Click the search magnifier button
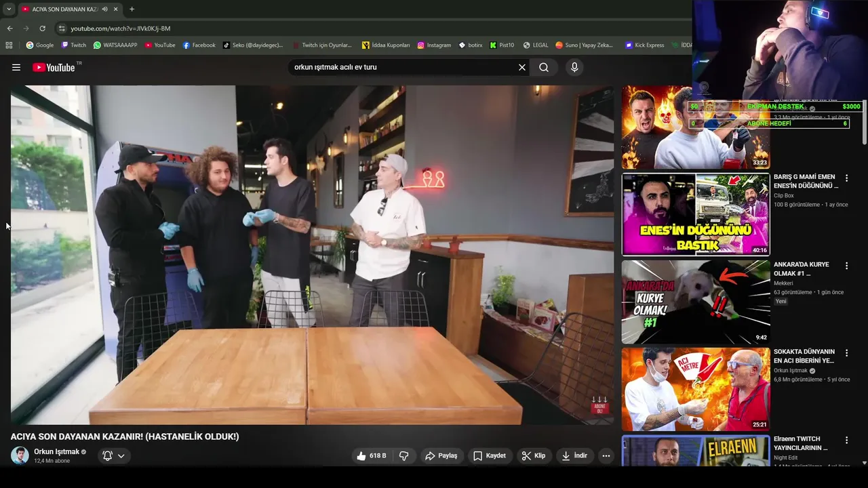Screen dimensions: 868x488 click(x=544, y=67)
